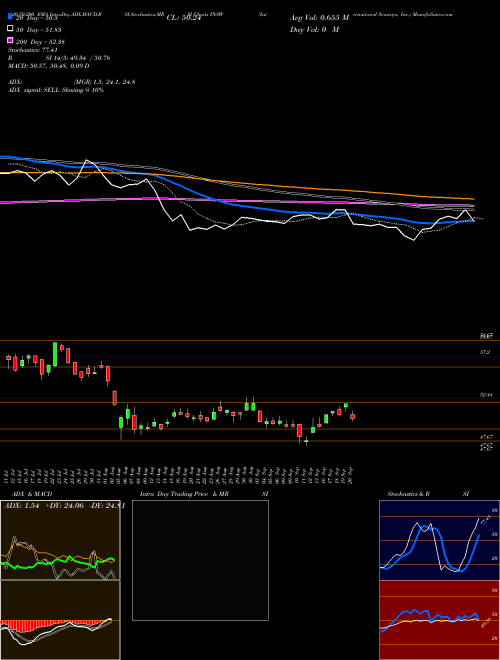Click the 'Stochastics: 77.41' readout
The image size is (500, 660).
click(32, 50)
